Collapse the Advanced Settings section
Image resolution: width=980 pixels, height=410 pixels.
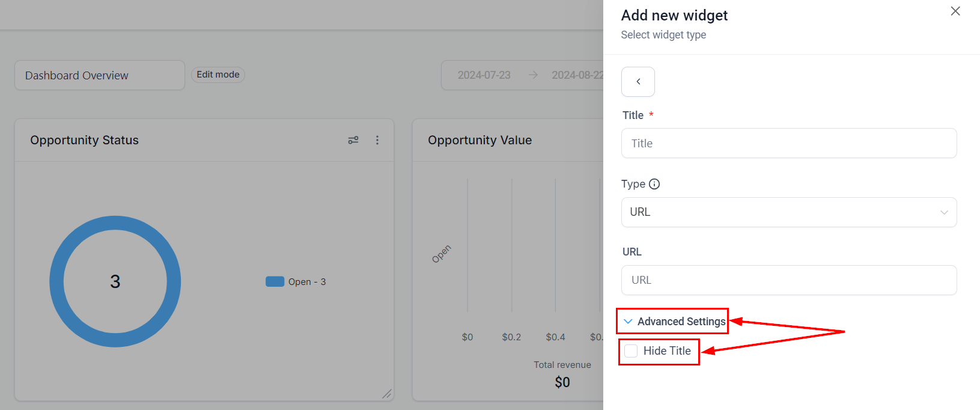tap(628, 322)
